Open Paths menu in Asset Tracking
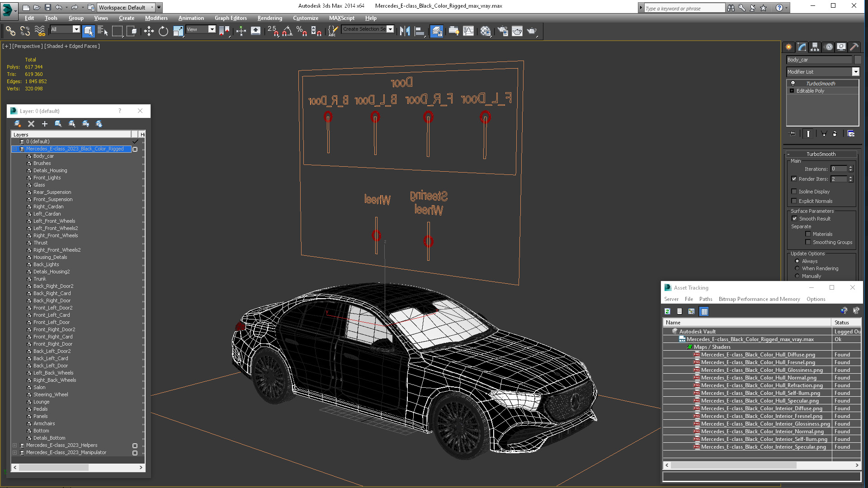The height and width of the screenshot is (488, 868). (x=706, y=299)
